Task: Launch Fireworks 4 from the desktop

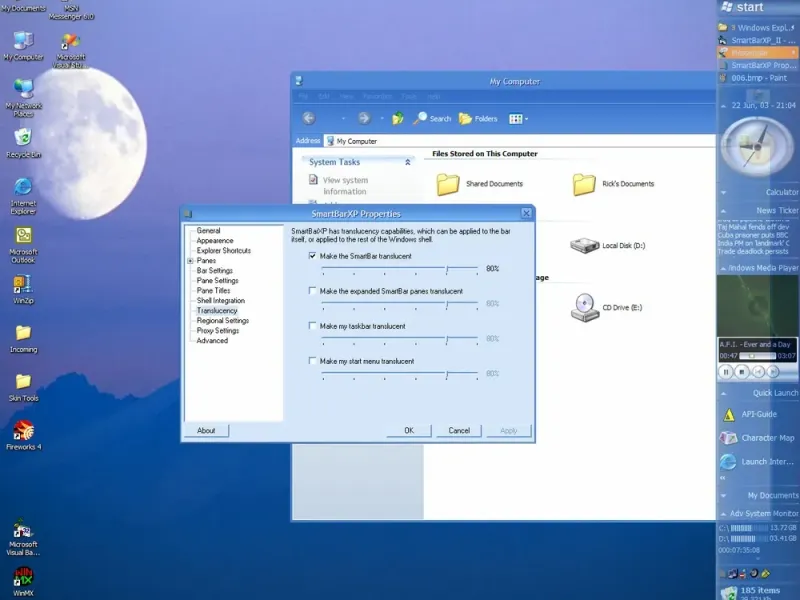Action: click(x=23, y=435)
